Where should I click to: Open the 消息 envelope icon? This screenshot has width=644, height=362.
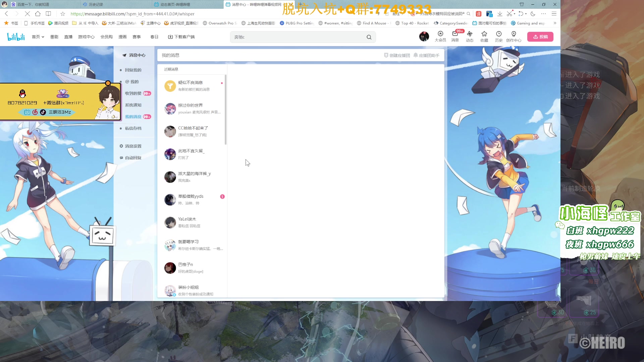[455, 36]
